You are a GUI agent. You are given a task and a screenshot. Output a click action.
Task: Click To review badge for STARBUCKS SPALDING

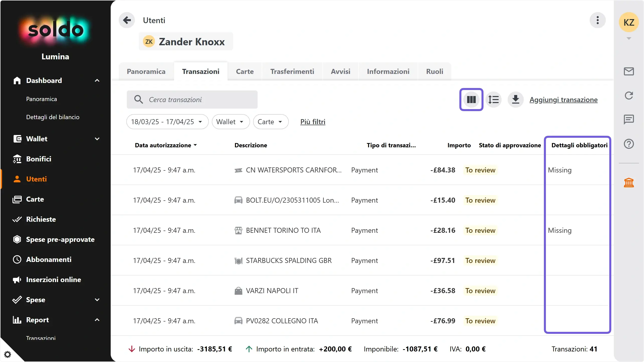480,261
